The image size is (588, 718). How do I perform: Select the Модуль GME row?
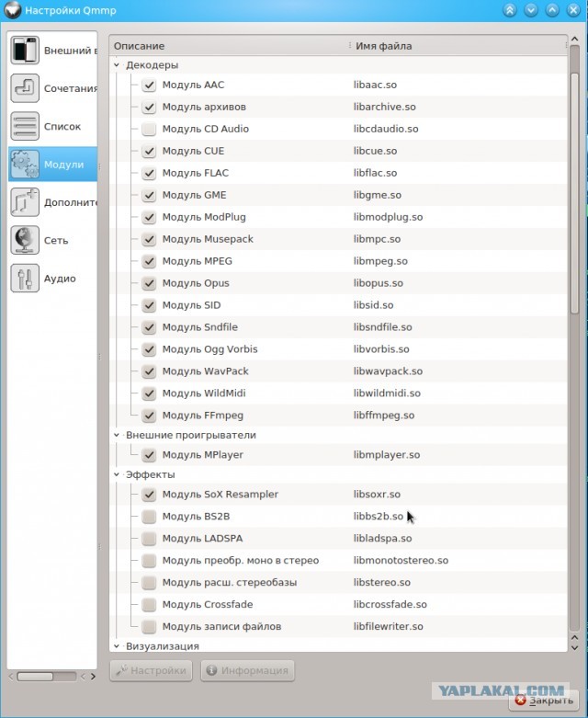point(339,195)
